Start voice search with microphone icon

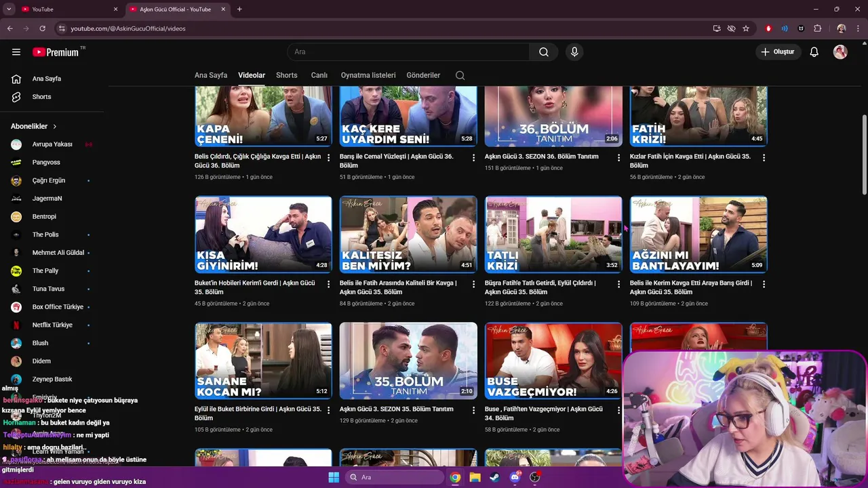click(x=574, y=52)
